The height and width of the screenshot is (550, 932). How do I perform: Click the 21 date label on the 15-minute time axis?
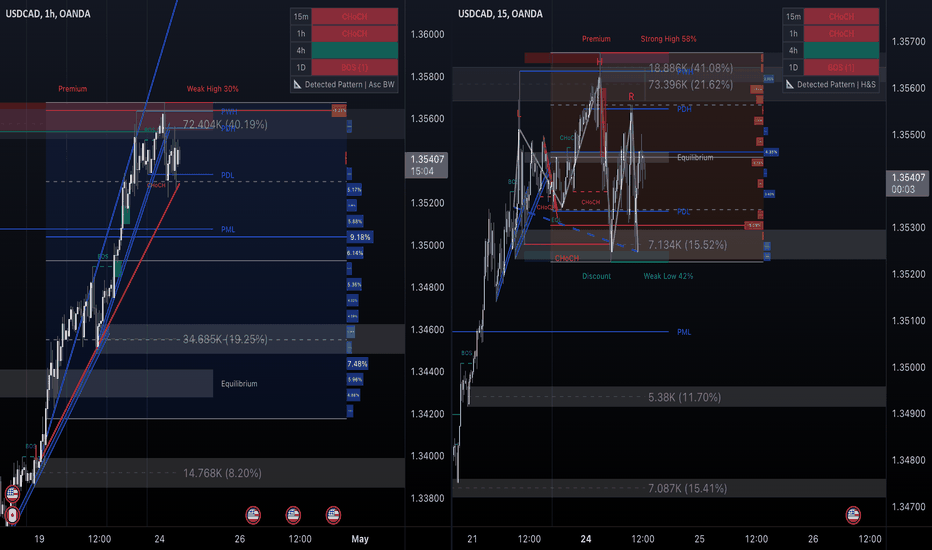coord(472,539)
